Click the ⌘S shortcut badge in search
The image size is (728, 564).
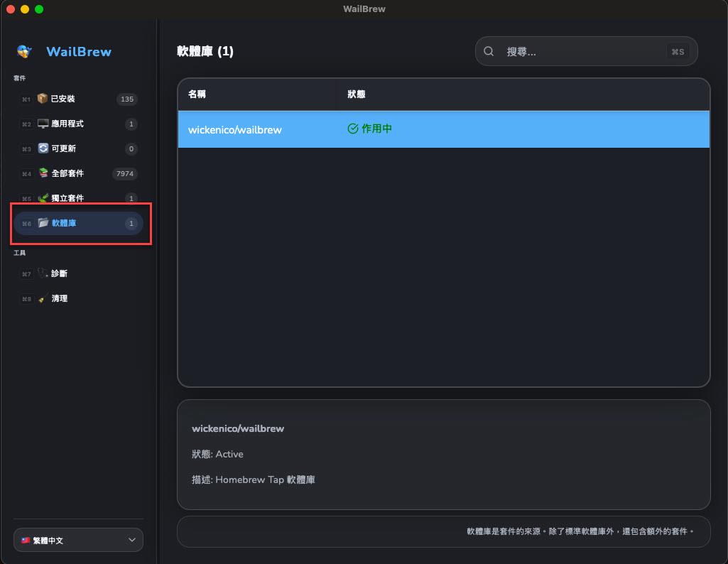[678, 52]
